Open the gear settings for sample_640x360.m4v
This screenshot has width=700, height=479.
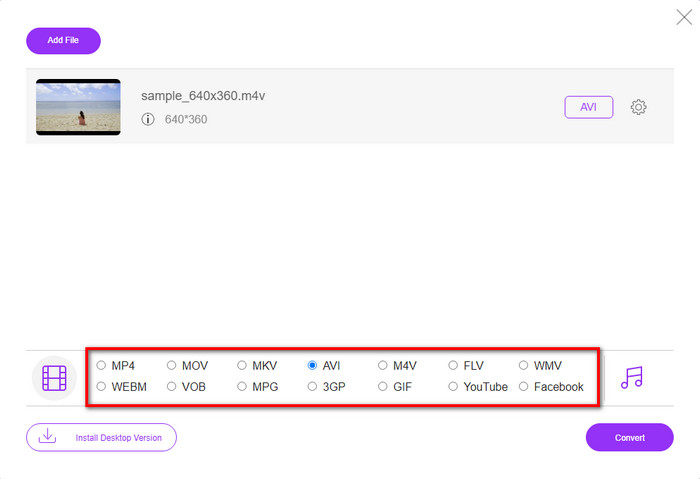pos(638,107)
